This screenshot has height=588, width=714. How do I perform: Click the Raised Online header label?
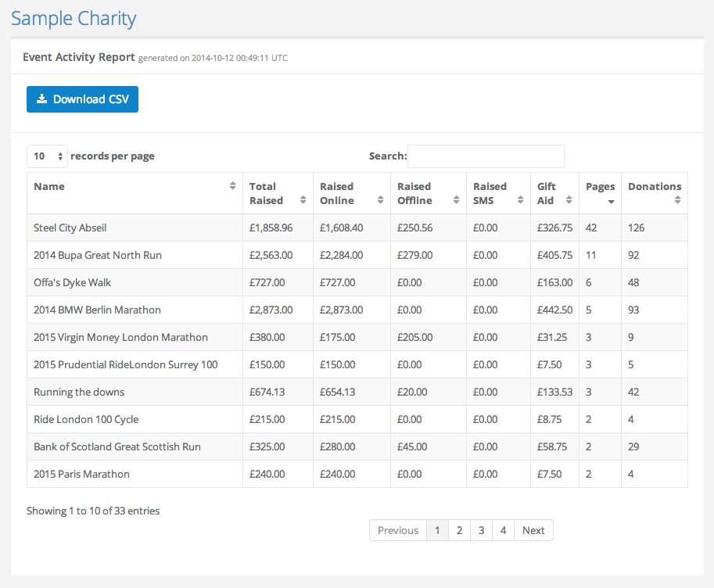[x=337, y=193]
